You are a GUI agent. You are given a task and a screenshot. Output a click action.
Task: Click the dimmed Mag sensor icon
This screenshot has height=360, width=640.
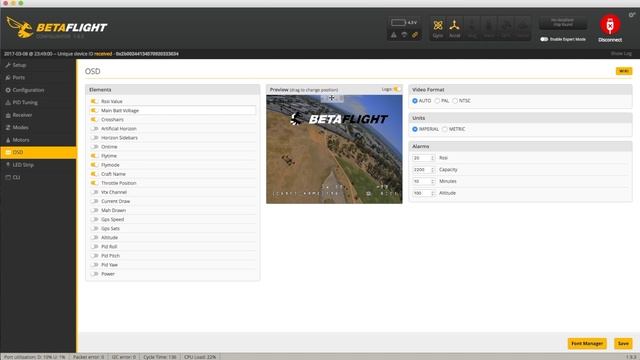click(472, 26)
